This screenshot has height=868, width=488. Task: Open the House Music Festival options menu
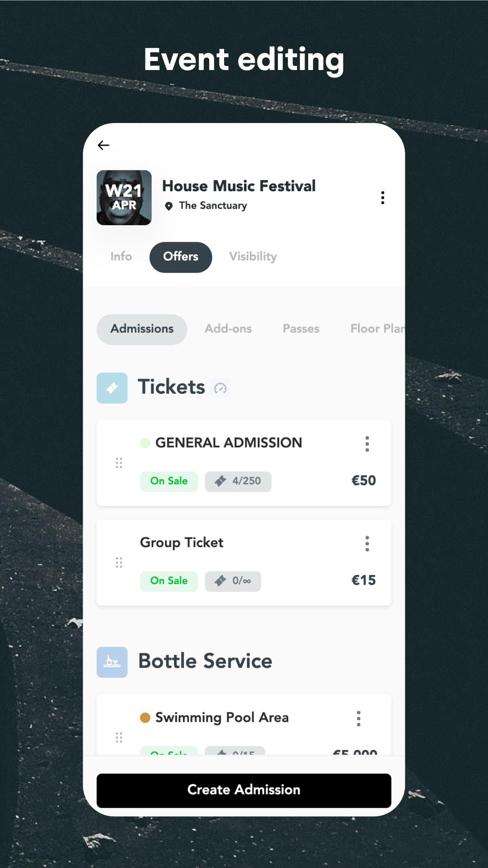point(383,198)
